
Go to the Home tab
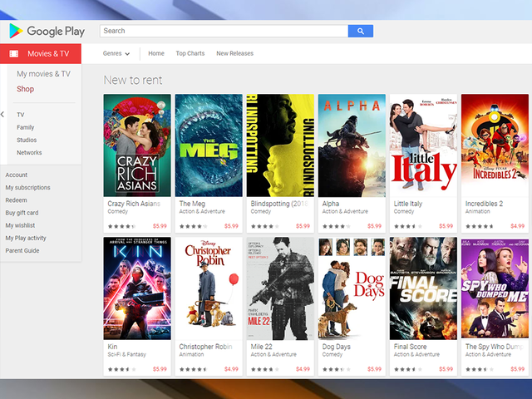[155, 54]
